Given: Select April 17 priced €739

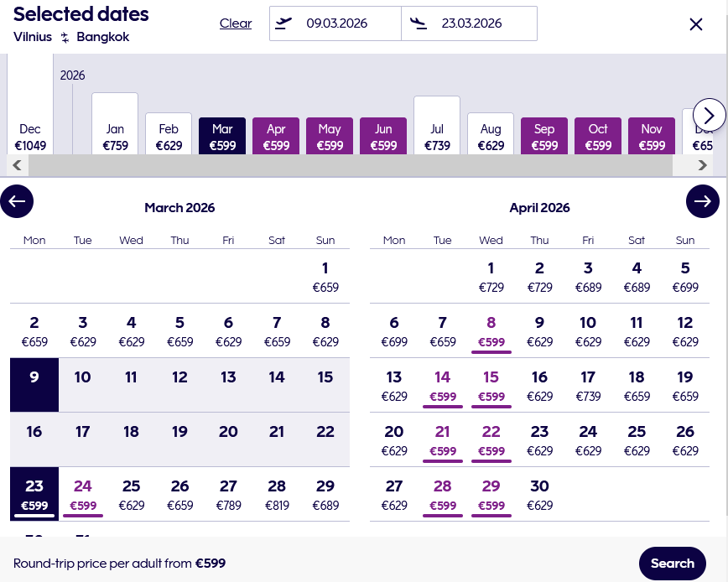Looking at the screenshot, I should point(588,386).
